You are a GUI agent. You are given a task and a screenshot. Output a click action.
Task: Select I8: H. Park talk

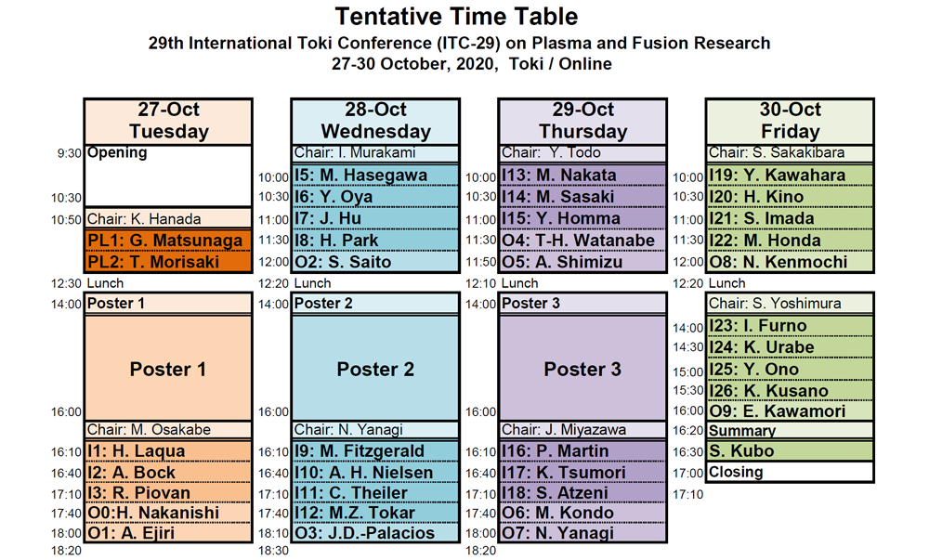click(375, 241)
